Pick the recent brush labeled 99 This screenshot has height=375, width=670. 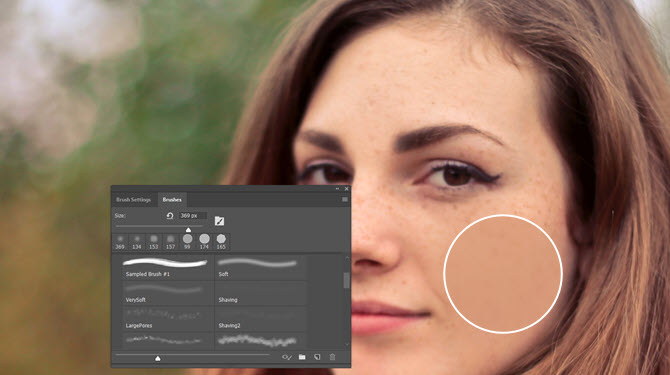point(187,242)
